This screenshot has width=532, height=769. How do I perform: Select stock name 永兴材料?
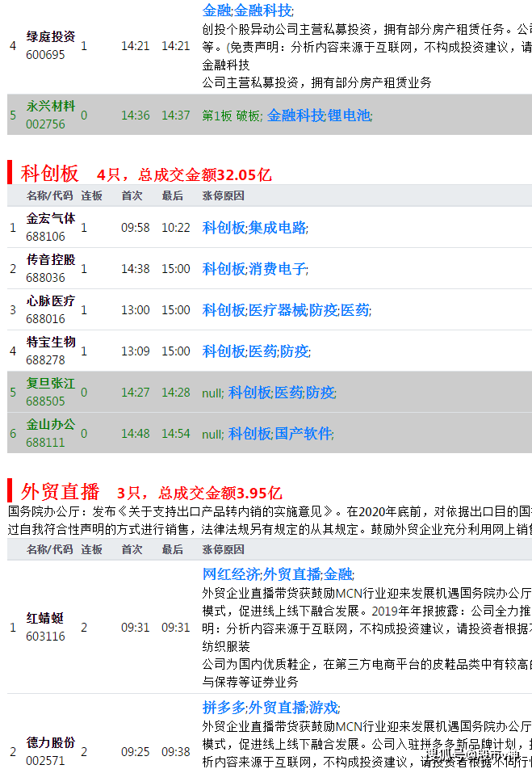point(51,107)
